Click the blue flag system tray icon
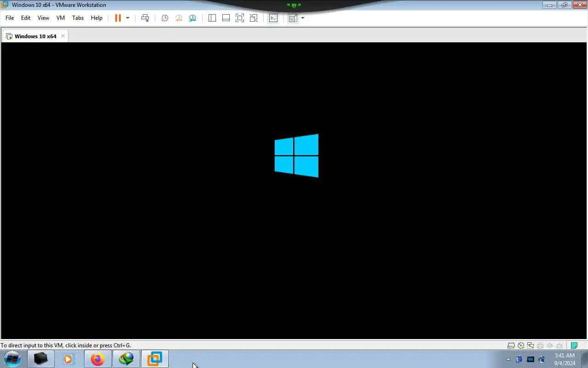The image size is (588, 368). 519,359
